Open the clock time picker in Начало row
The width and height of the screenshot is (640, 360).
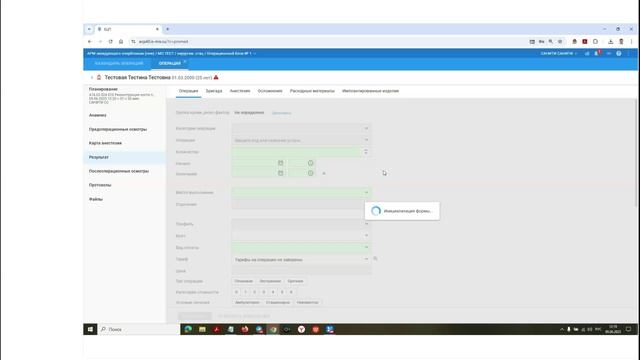311,163
